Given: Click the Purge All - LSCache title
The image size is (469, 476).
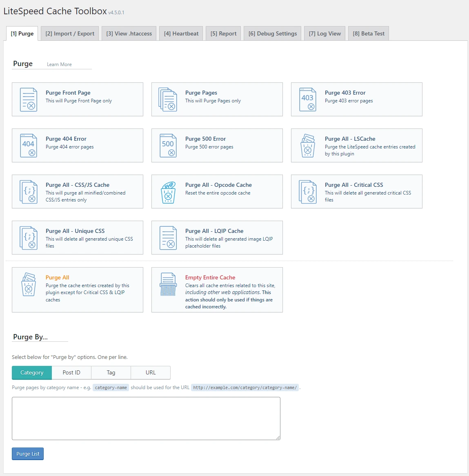Looking at the screenshot, I should pyautogui.click(x=350, y=139).
